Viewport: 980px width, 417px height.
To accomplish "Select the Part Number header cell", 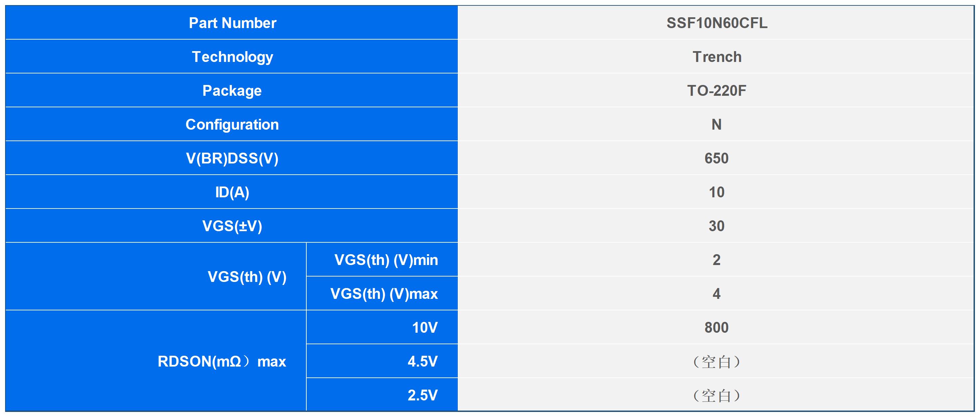I will coord(232,23).
